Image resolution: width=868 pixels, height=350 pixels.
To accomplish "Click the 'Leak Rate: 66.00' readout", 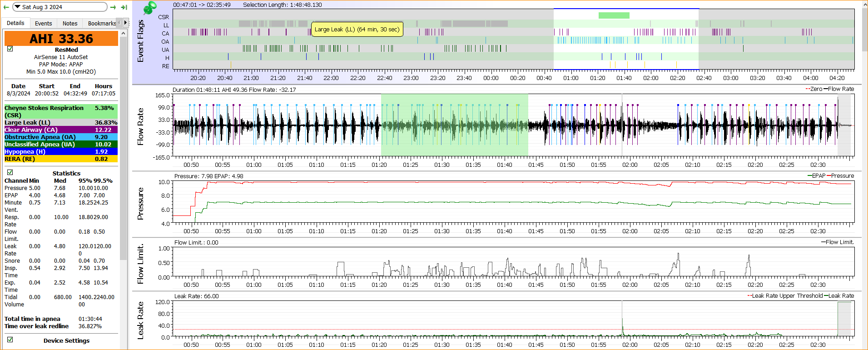I will coord(196,296).
